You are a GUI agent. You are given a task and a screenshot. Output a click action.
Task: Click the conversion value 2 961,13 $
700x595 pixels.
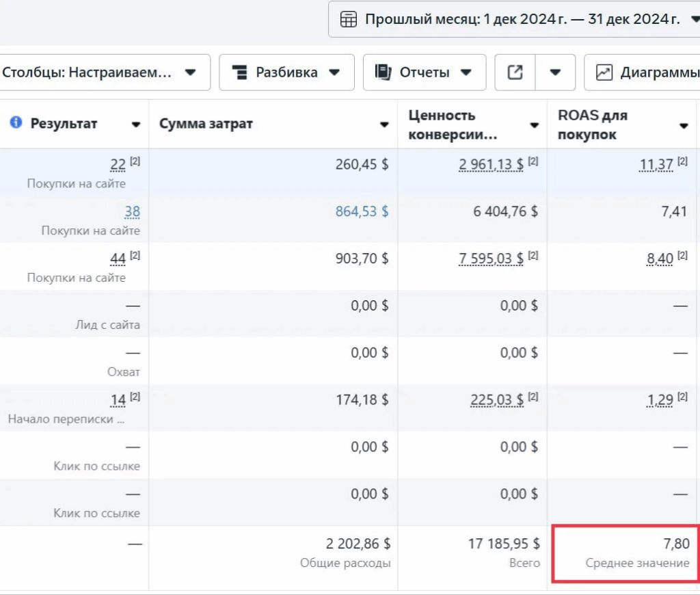pyautogui.click(x=491, y=164)
